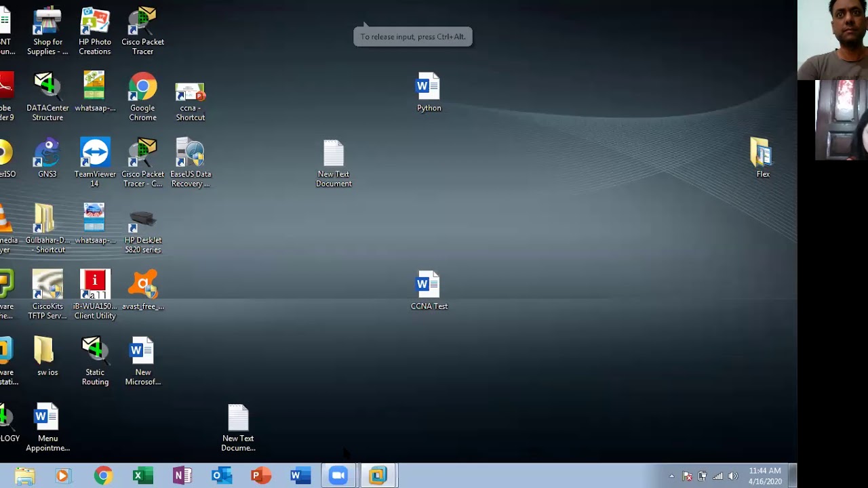
Task: Select the Menu Appointme... Word document
Action: [47, 428]
